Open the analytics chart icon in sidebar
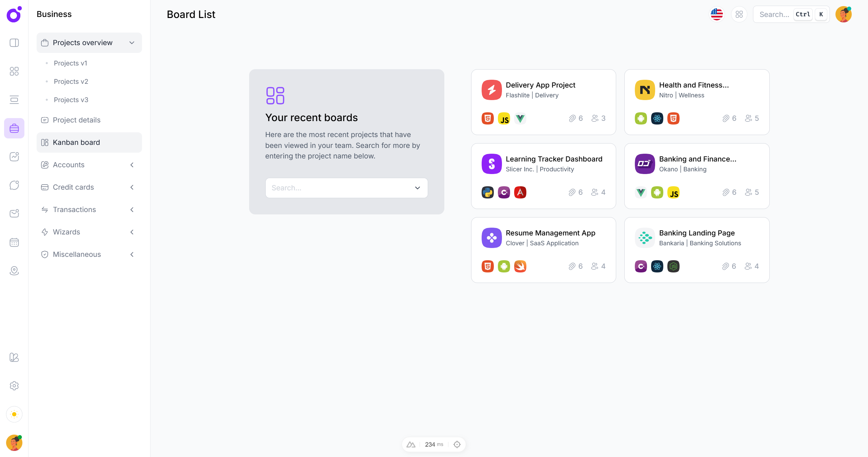868x457 pixels. pyautogui.click(x=14, y=156)
